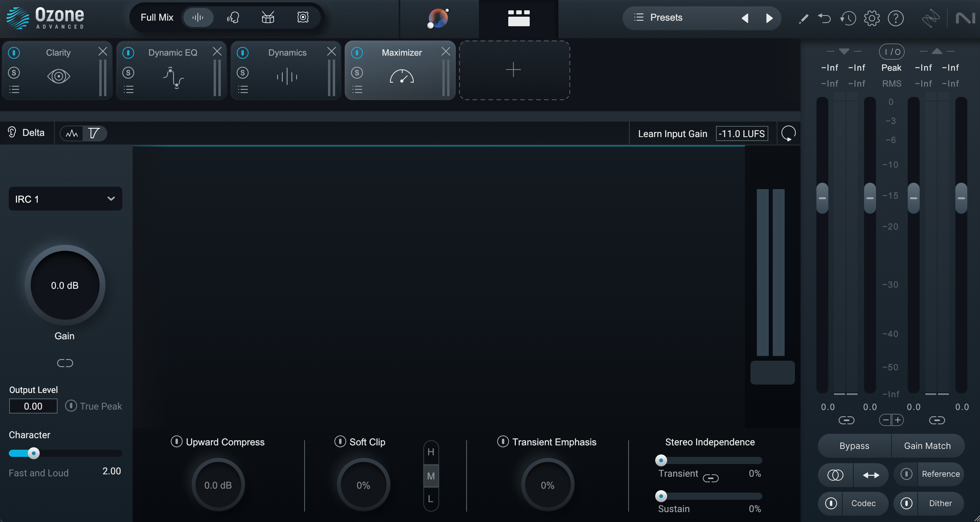The image size is (980, 522).
Task: Adjust Stereo Independence Sustain slider
Action: tap(709, 496)
